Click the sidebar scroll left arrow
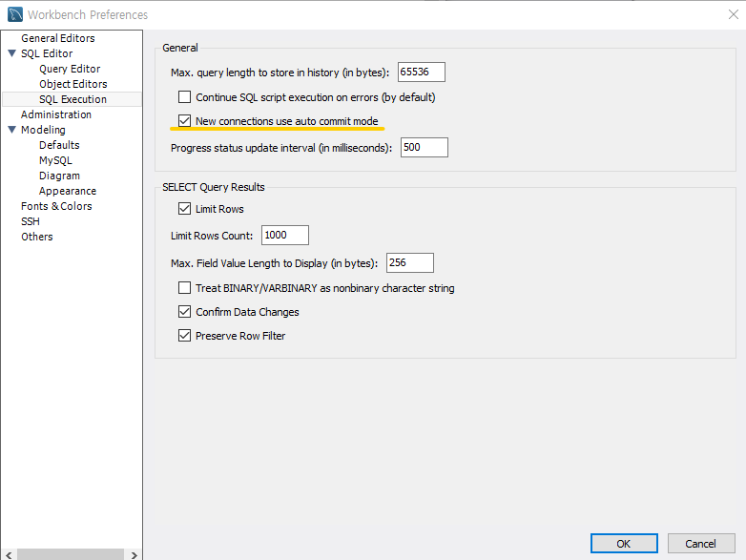 point(9,555)
